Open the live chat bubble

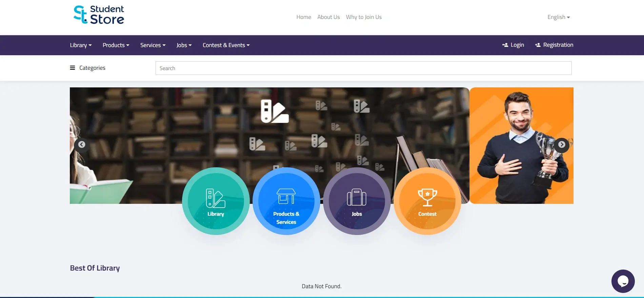coord(623,281)
